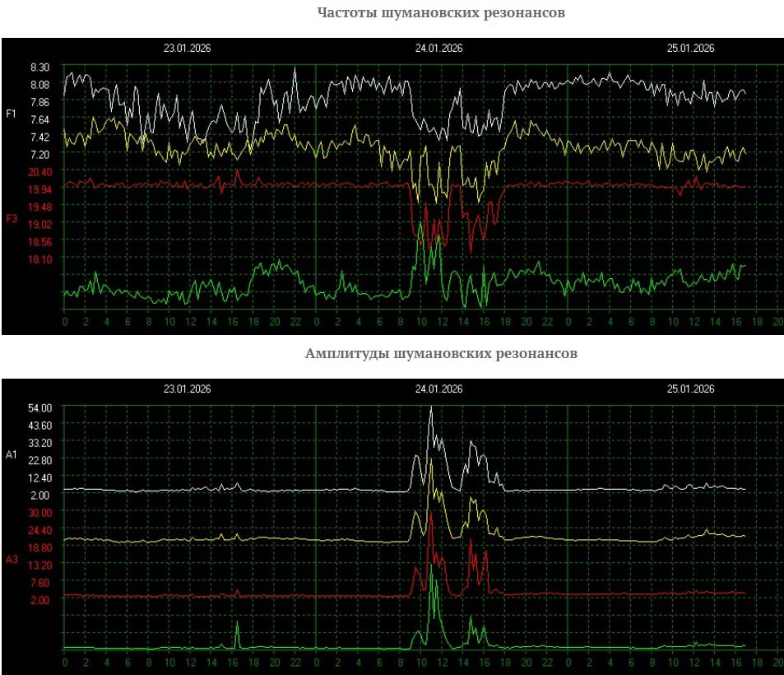
Task: Click the red 30.00 amplitude axis value
Action: pos(40,513)
